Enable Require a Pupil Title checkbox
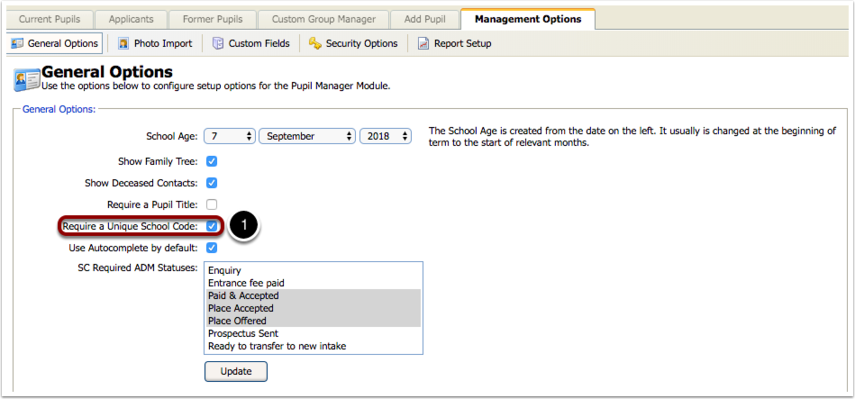This screenshot has width=855, height=399. pos(212,204)
